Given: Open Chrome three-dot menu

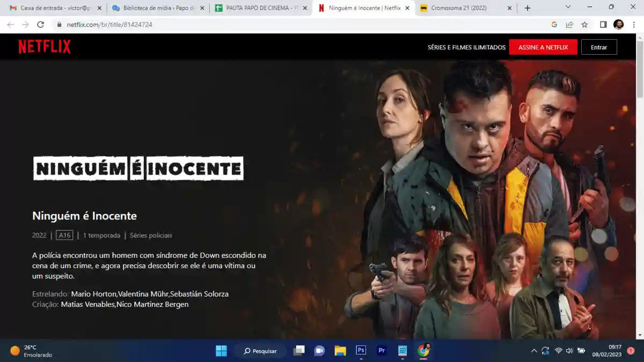Looking at the screenshot, I should pyautogui.click(x=633, y=25).
